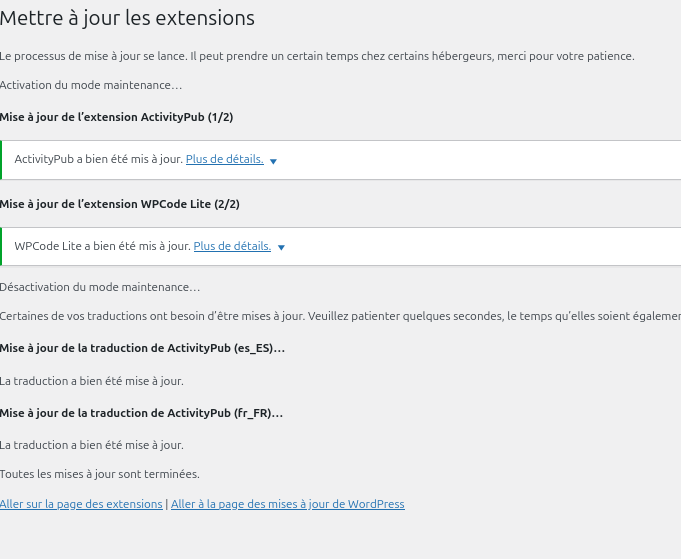Open the WordPress updates page link
The width and height of the screenshot is (681, 559).
tap(287, 504)
